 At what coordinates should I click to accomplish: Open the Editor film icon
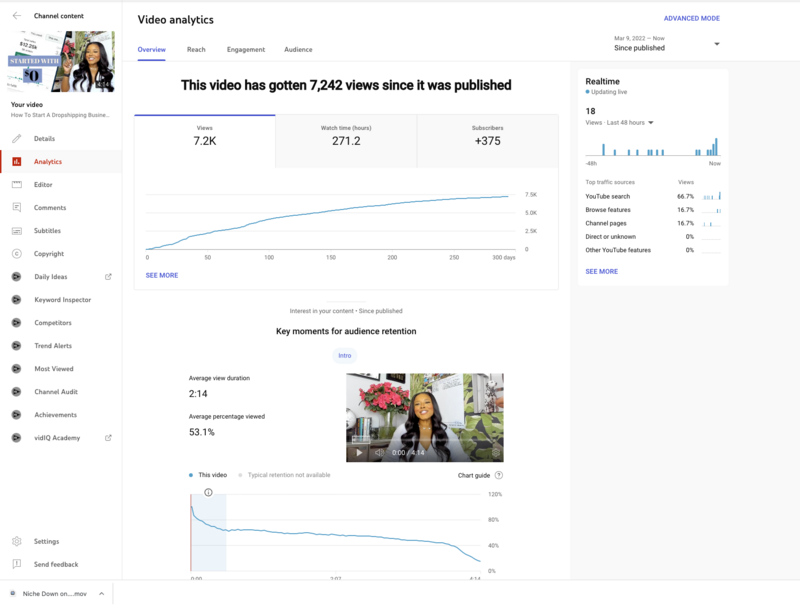coord(17,185)
